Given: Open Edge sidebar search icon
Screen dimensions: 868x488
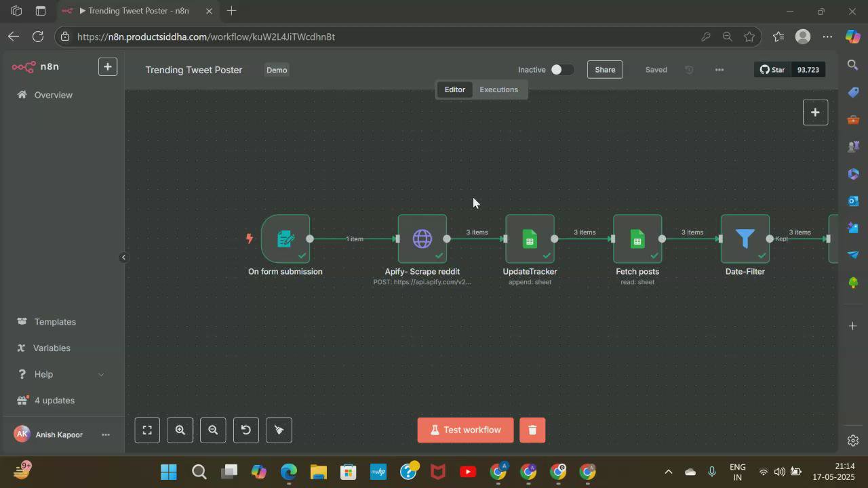Looking at the screenshot, I should tap(853, 65).
